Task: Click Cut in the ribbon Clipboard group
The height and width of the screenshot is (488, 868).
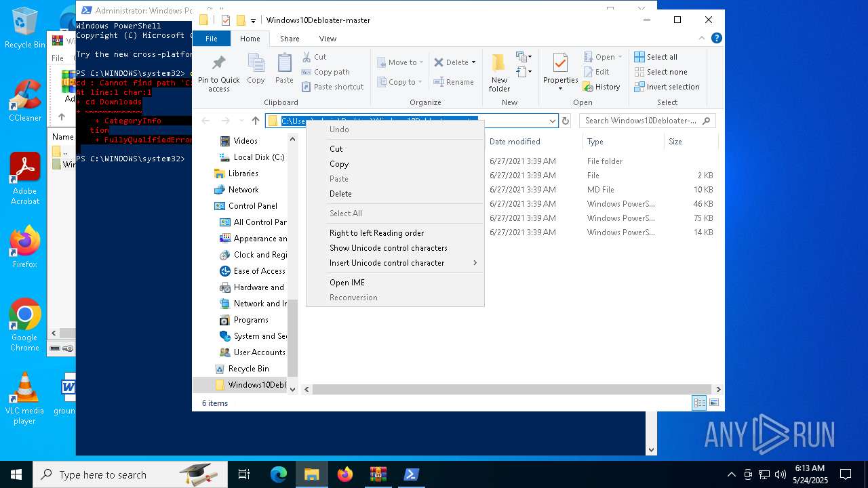Action: point(314,57)
